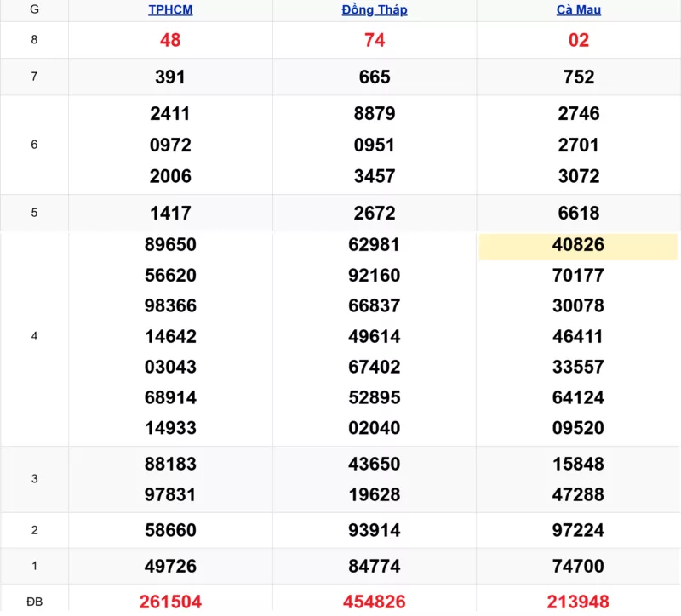The width and height of the screenshot is (681, 616).
Task: Click Đồng Tháp second prize 93914
Action: click(x=375, y=530)
